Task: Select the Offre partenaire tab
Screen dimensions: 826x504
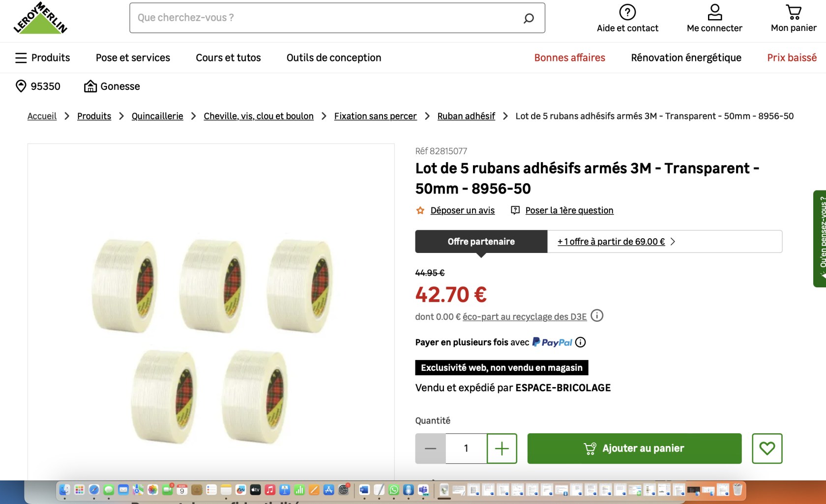Action: point(481,242)
